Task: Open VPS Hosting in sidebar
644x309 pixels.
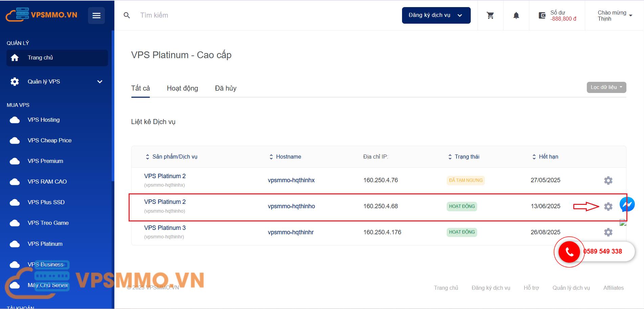Action: coord(44,120)
